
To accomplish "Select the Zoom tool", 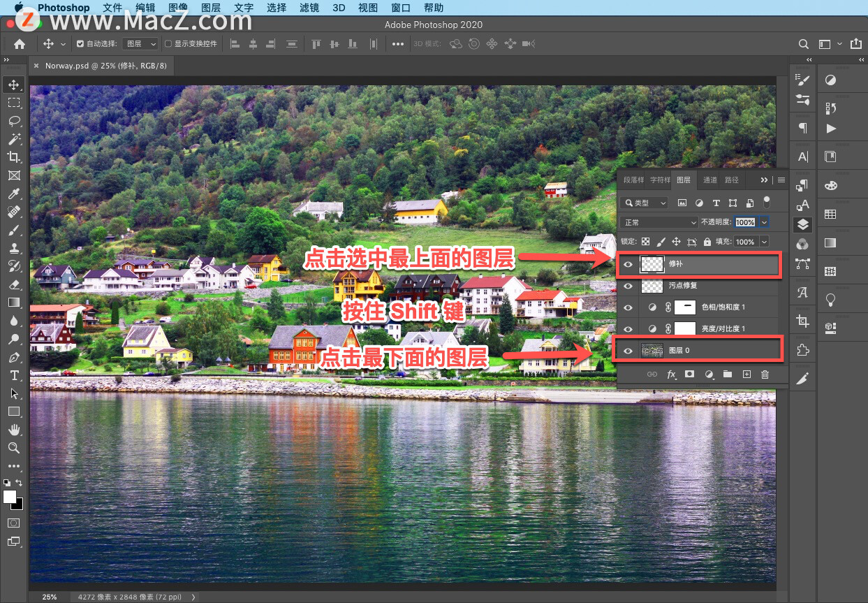I will click(14, 448).
